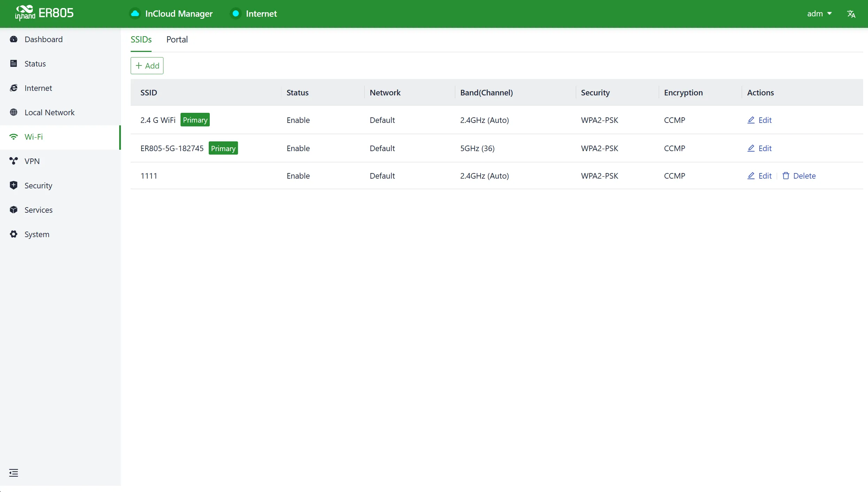
Task: Edit the 1111 SSID
Action: tap(759, 175)
